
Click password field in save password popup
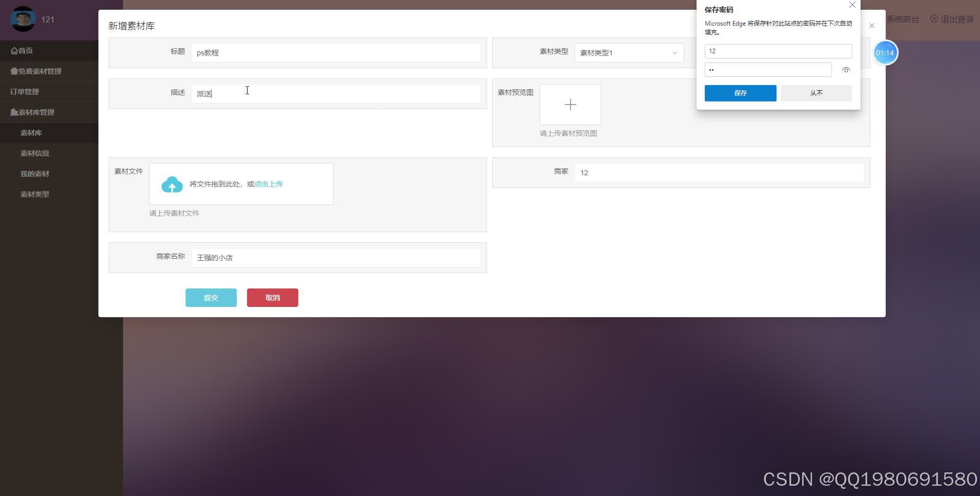coord(768,70)
